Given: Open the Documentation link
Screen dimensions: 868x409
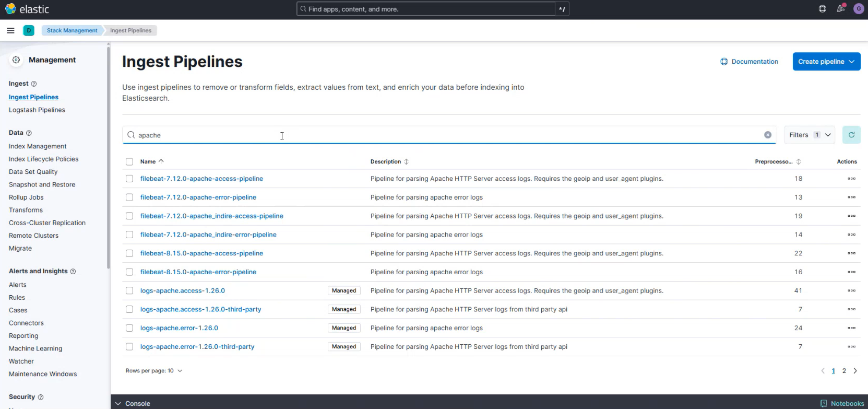Looking at the screenshot, I should [750, 62].
